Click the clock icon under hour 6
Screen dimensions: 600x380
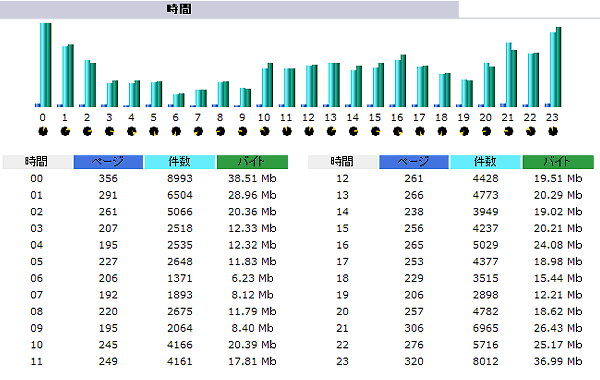coord(176,132)
